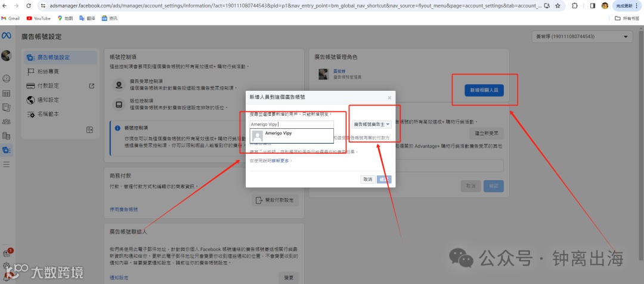Open the Gmail bookmark
The width and height of the screenshot is (644, 284).
click(11, 18)
